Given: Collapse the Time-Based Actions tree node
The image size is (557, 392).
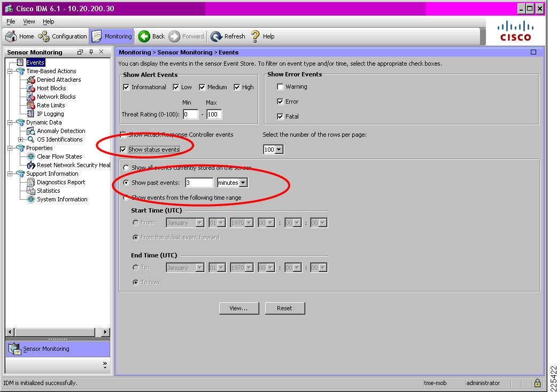Looking at the screenshot, I should pos(10,72).
